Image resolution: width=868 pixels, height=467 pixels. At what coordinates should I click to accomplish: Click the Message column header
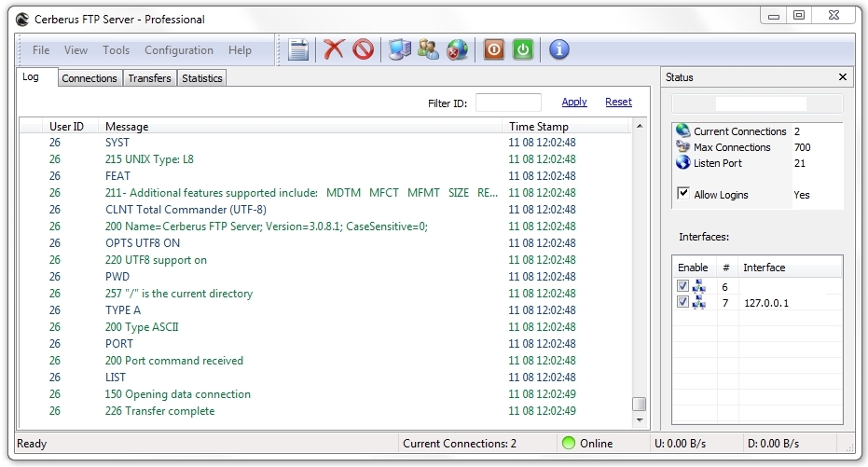tap(300, 126)
